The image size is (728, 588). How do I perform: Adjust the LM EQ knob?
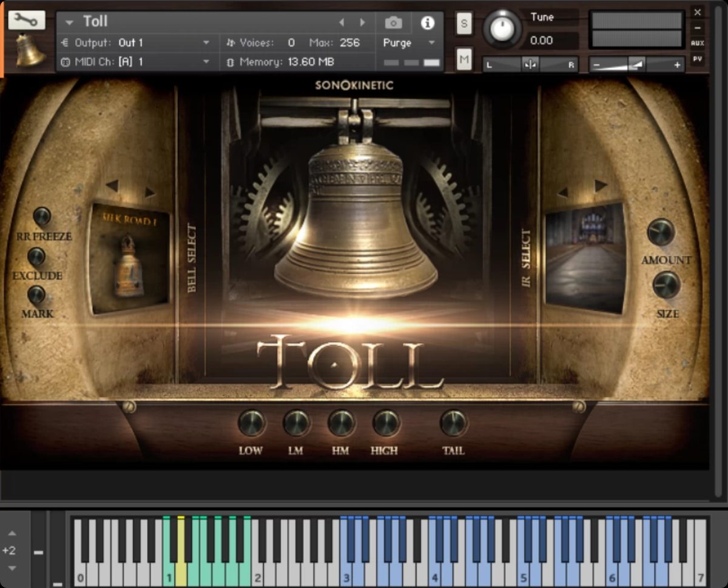296,423
